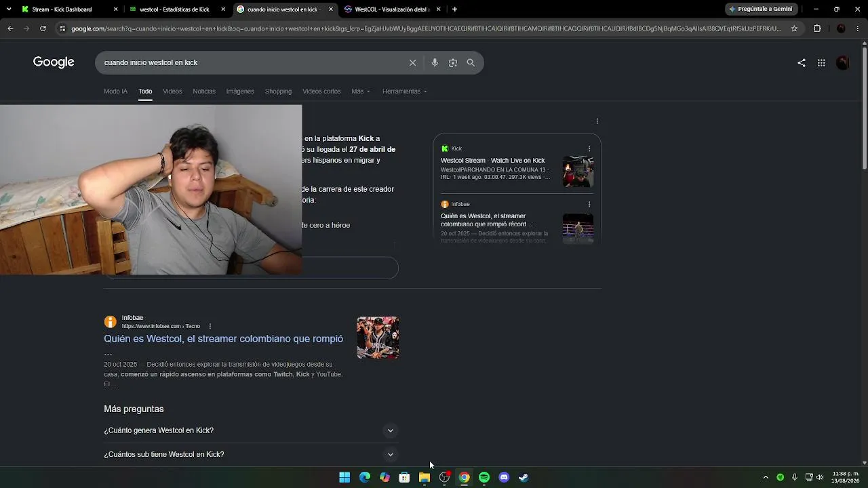Open the taskbar clock and date
The width and height of the screenshot is (868, 488).
click(x=846, y=477)
